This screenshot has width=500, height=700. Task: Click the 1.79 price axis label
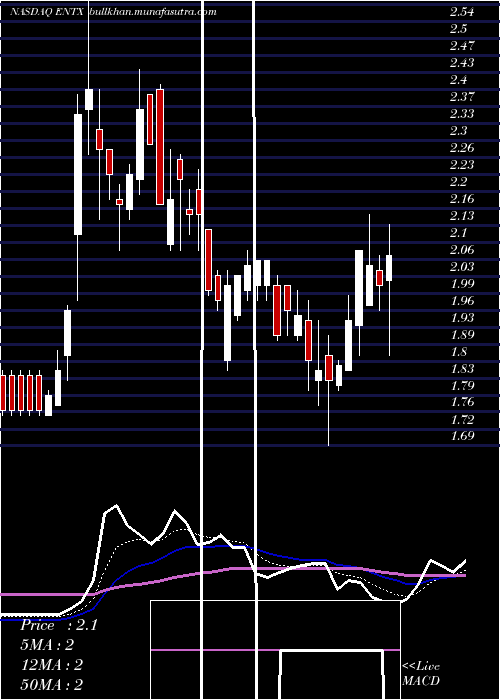(x=462, y=385)
